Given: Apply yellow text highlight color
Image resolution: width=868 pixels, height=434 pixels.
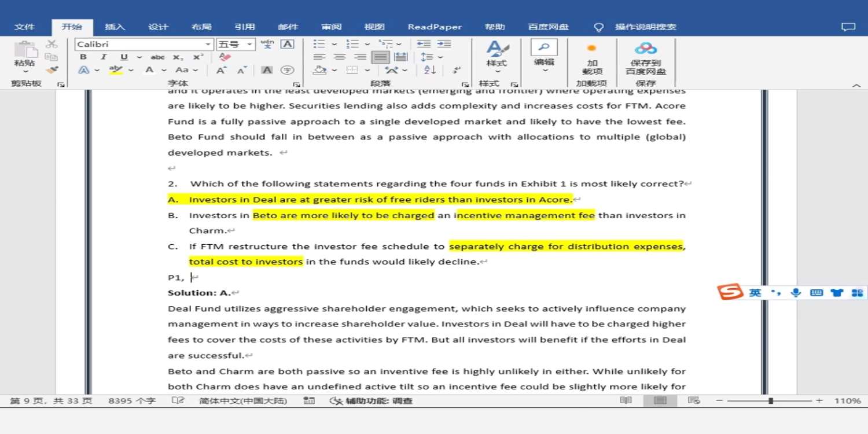Looking at the screenshot, I should (116, 70).
